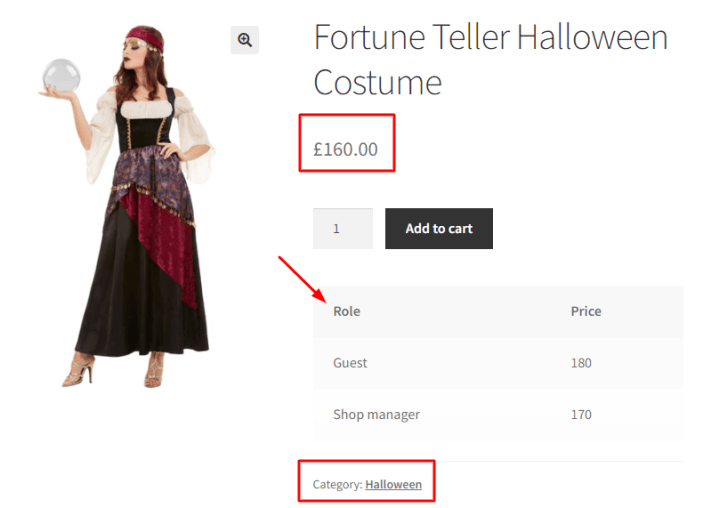This screenshot has height=508, width=703.
Task: Focus the quantity input field
Action: (x=342, y=229)
